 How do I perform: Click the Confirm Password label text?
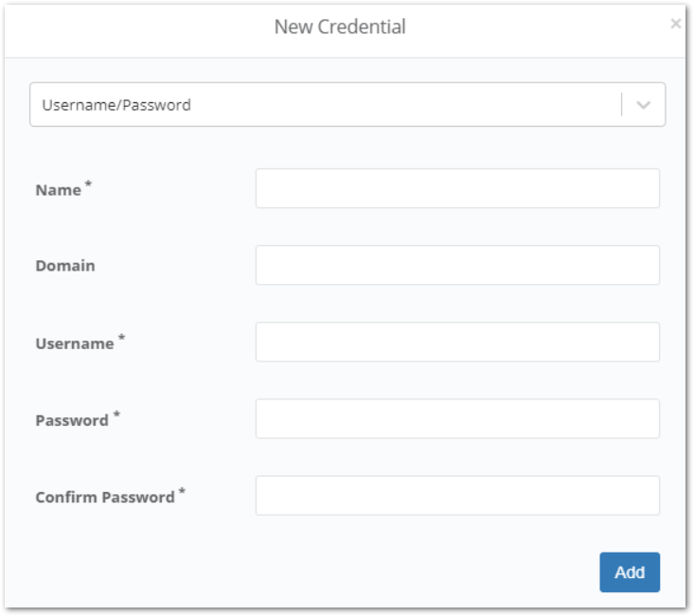105,497
